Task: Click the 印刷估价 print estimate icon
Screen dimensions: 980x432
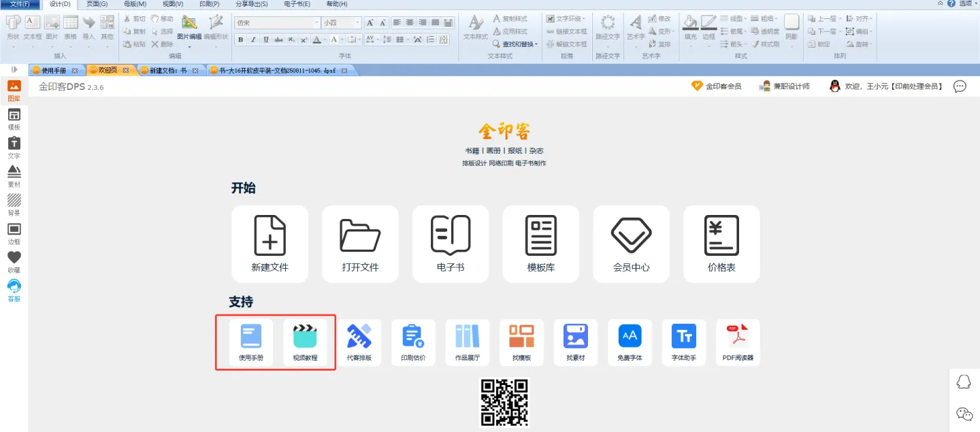Action: (x=413, y=342)
